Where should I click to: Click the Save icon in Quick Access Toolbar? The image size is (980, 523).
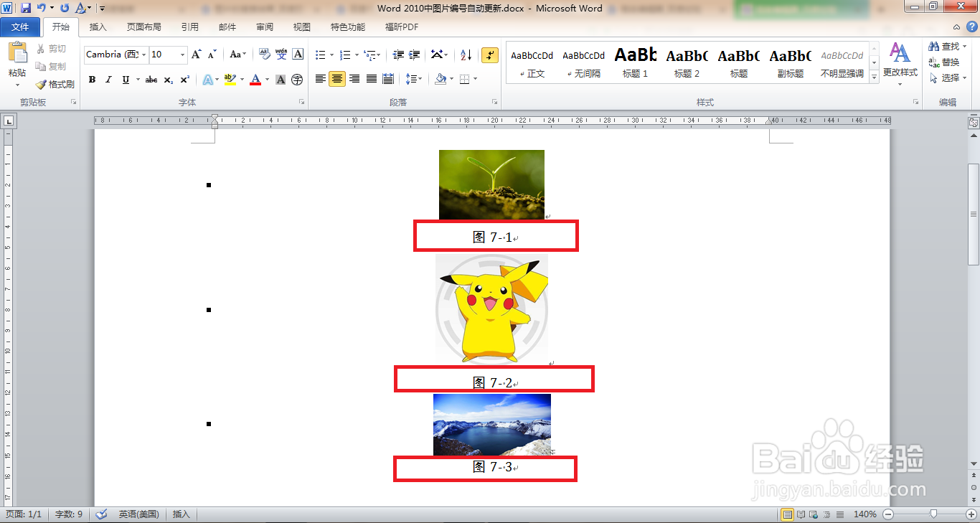[x=26, y=8]
